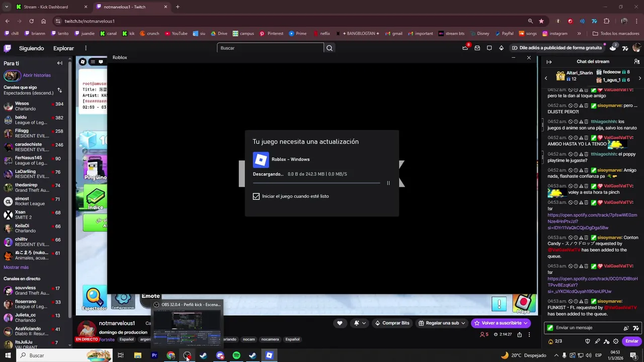Open the Siguiendo section
The height and width of the screenshot is (362, 644).
[32, 48]
